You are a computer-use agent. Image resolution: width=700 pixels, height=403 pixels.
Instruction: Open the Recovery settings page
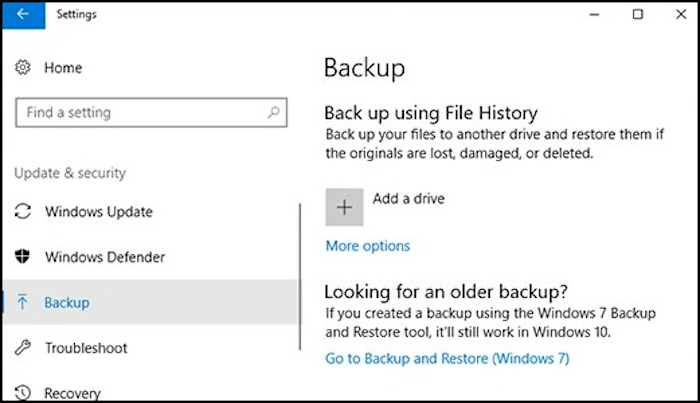click(x=72, y=392)
